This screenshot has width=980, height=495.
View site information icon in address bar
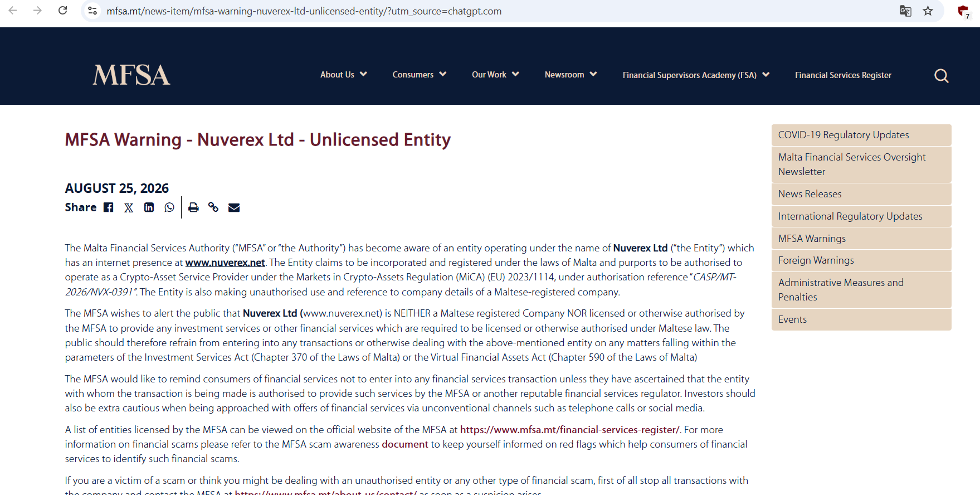click(x=93, y=11)
